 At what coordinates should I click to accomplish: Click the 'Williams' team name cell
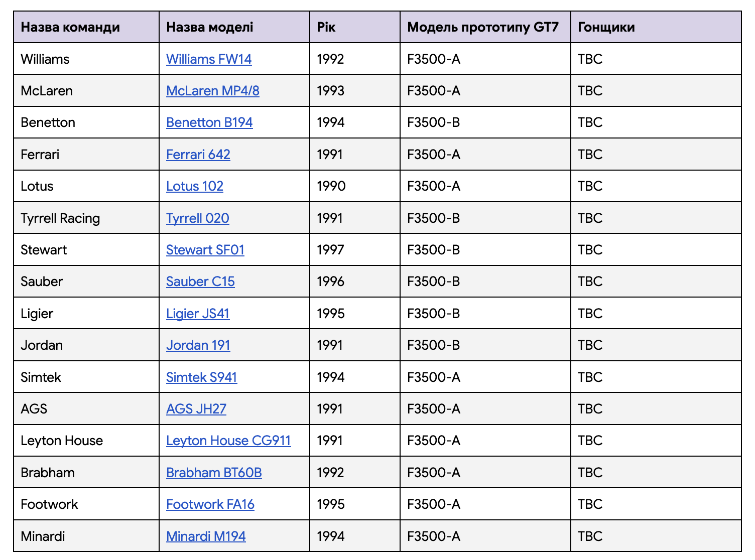pos(86,59)
